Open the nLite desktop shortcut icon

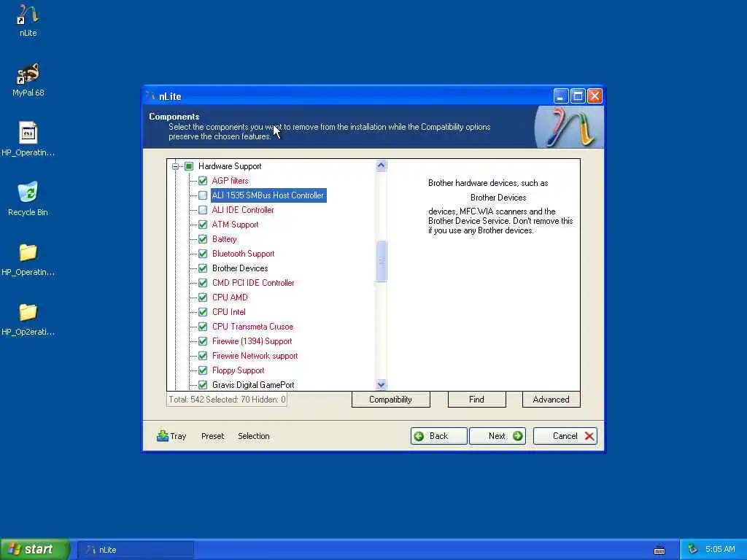tap(28, 16)
